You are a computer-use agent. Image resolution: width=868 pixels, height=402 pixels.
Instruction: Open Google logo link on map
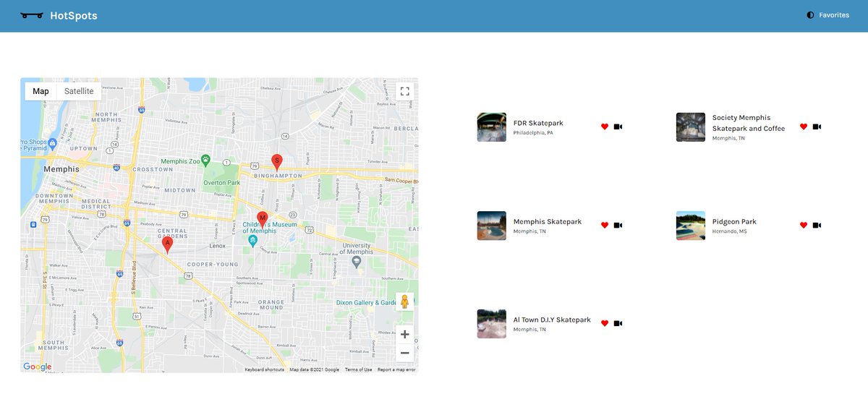[x=37, y=367]
